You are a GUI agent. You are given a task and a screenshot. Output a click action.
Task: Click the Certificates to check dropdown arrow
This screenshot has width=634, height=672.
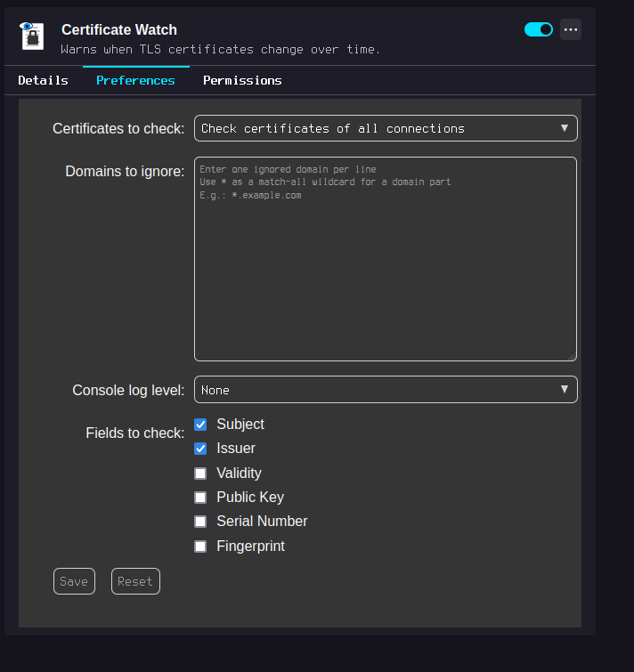pos(564,128)
